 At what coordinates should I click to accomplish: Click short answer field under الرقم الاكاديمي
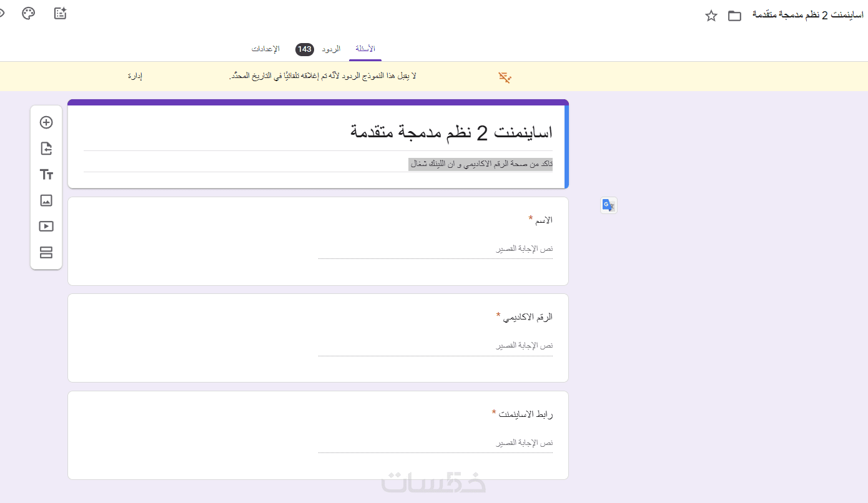tap(436, 346)
